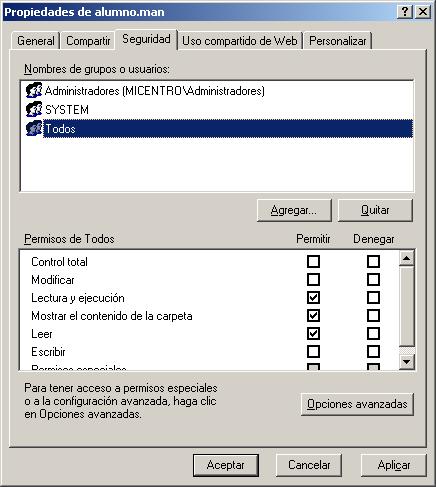
Task: Select Administradores (MICENTRO\Administradores) entry
Action: 155,91
